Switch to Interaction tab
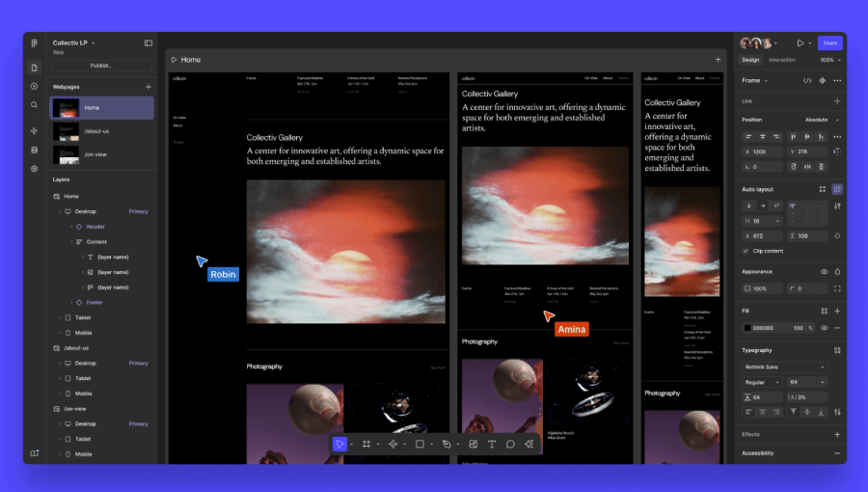 (782, 60)
